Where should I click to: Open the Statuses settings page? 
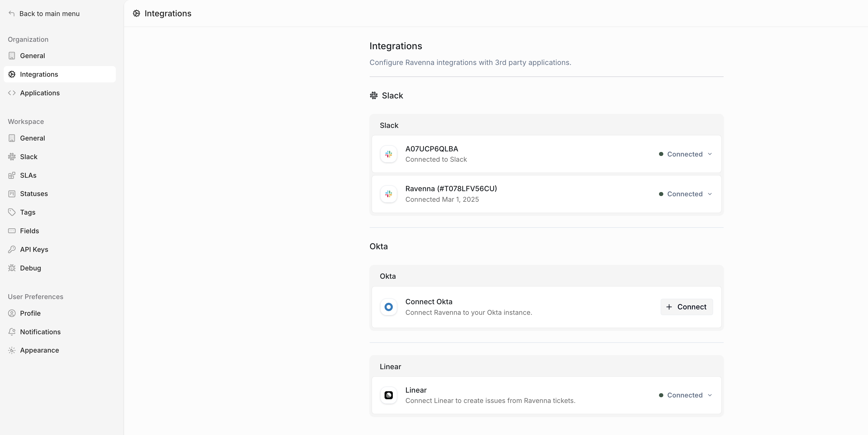click(60, 193)
